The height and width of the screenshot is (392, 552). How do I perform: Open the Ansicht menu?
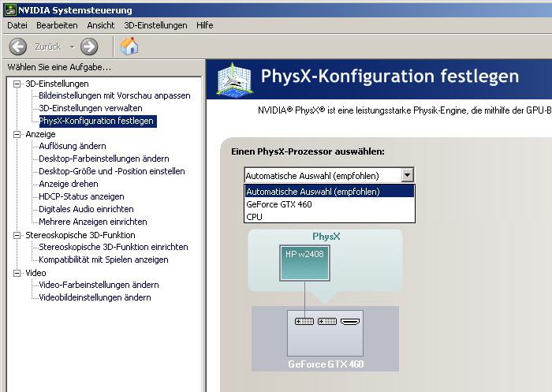tap(101, 25)
